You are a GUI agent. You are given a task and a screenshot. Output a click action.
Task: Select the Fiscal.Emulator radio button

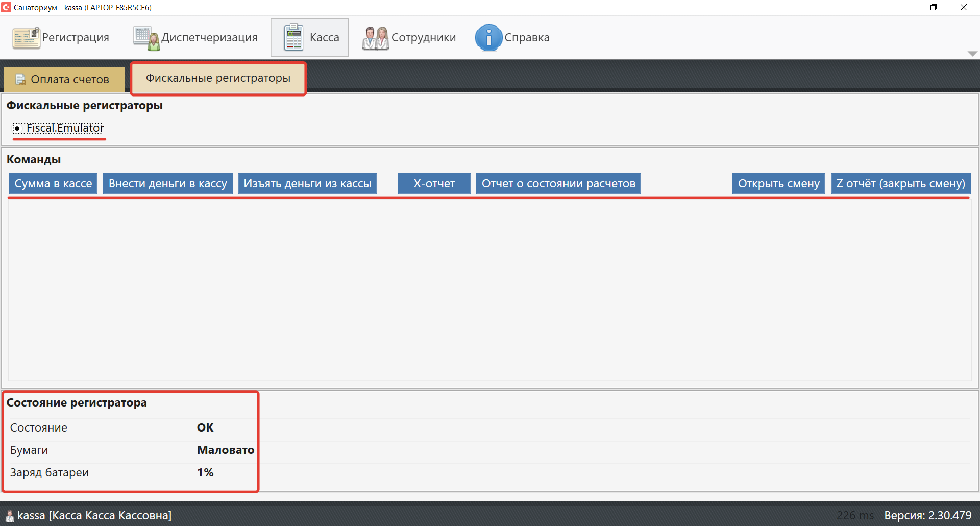coord(17,128)
